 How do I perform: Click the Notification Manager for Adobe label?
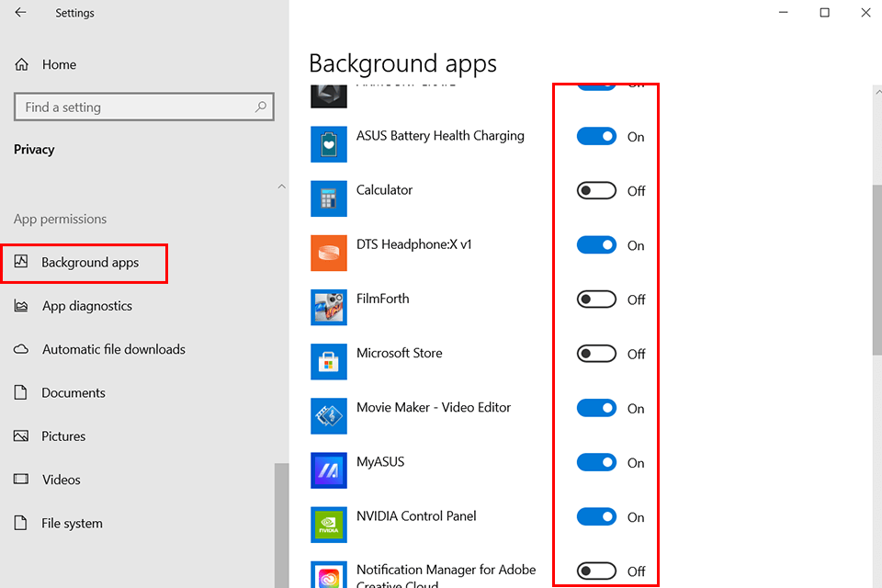(x=447, y=576)
